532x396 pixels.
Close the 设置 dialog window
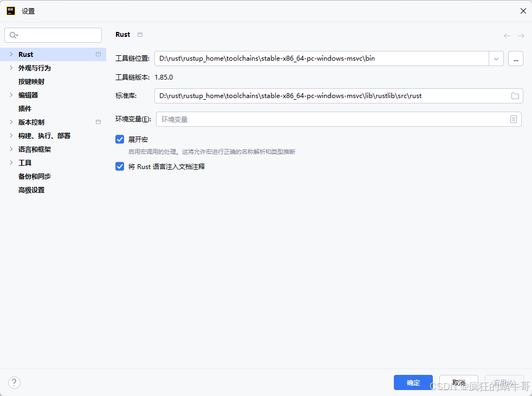point(523,11)
